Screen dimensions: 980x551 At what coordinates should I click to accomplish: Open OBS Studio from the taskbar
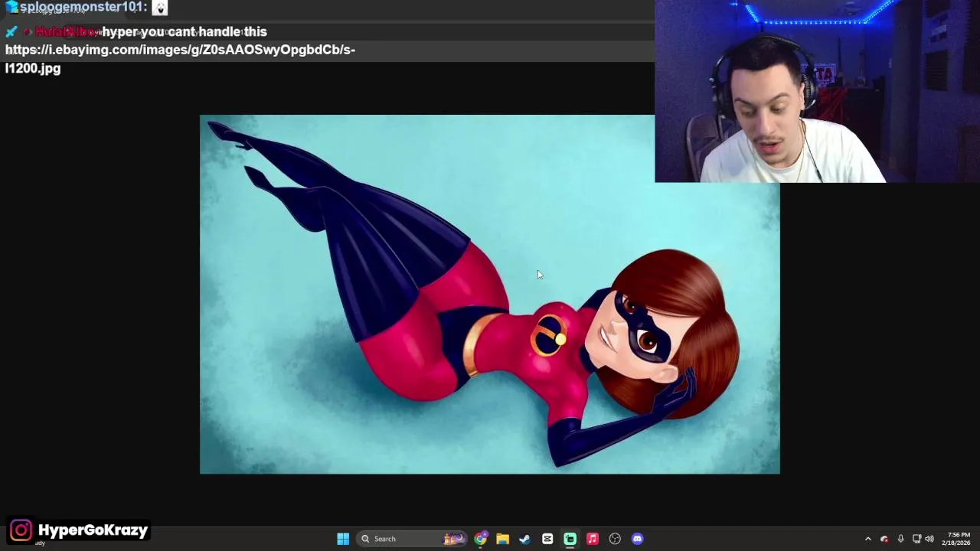[615, 539]
